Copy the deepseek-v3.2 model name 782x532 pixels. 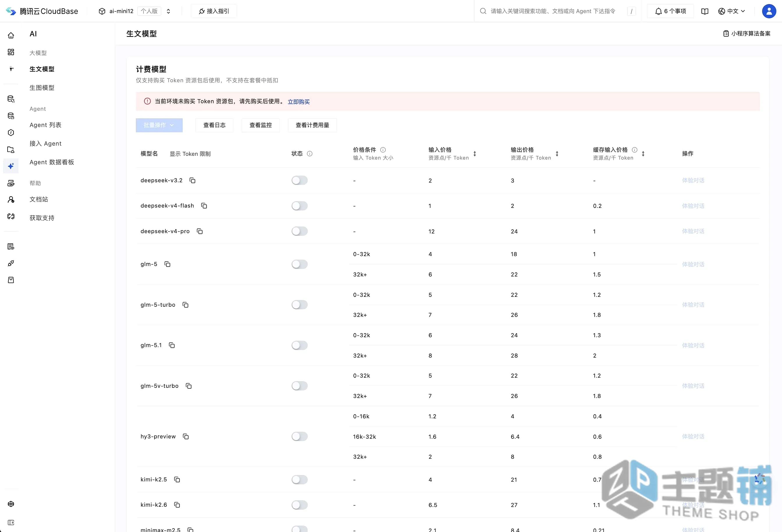click(193, 181)
